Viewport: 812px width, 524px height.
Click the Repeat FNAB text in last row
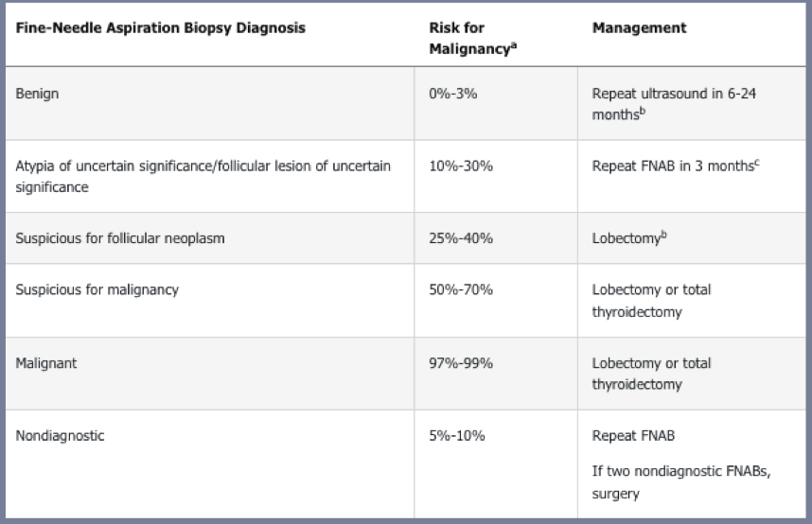(633, 435)
